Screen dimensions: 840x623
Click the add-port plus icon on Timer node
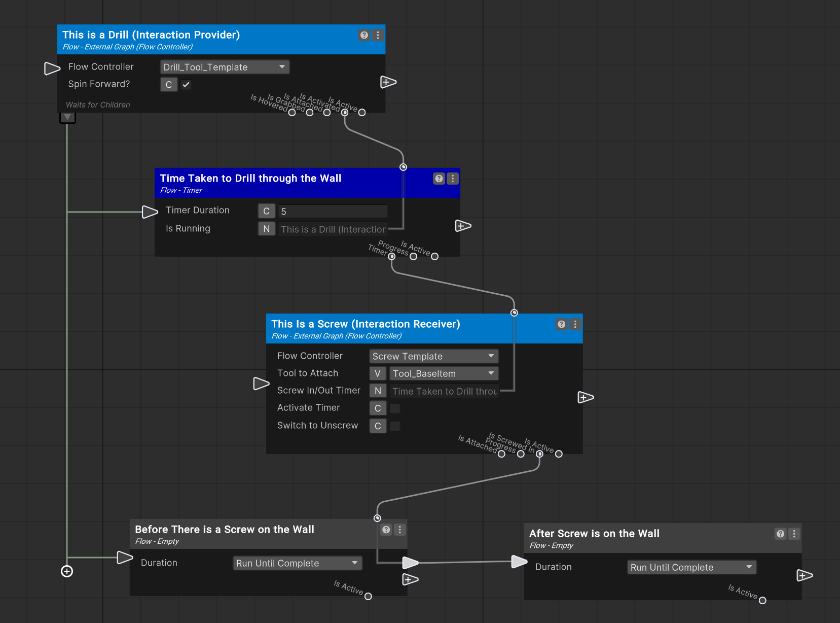(x=463, y=225)
